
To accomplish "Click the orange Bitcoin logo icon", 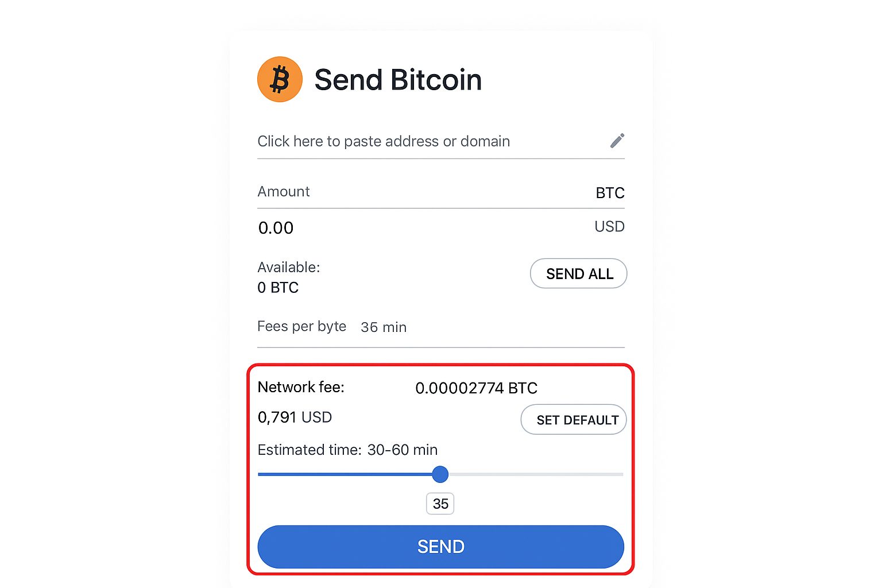I will point(280,79).
